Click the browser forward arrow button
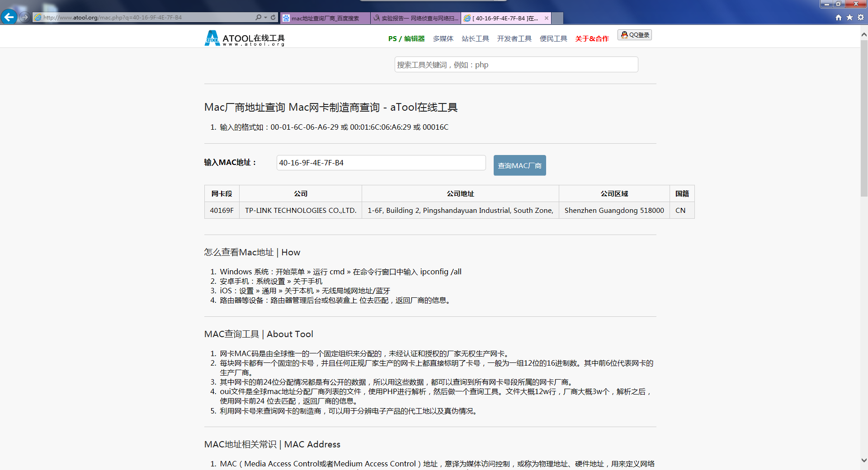Viewport: 868px width, 470px height. click(24, 17)
